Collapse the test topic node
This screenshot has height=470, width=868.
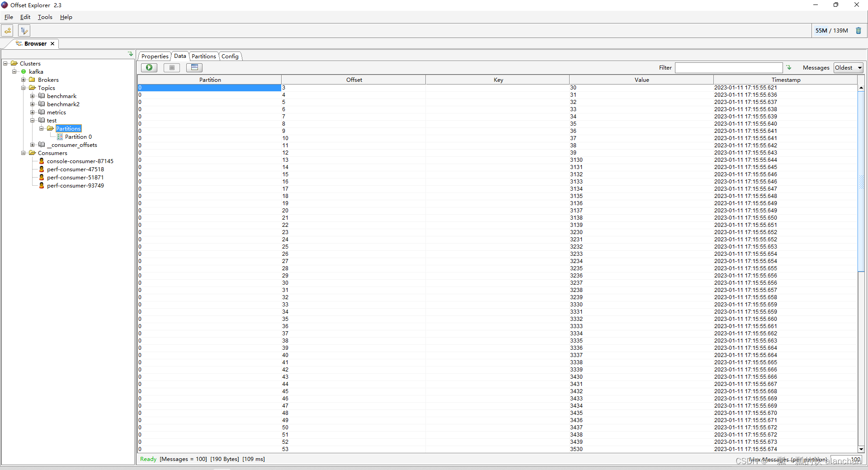33,121
